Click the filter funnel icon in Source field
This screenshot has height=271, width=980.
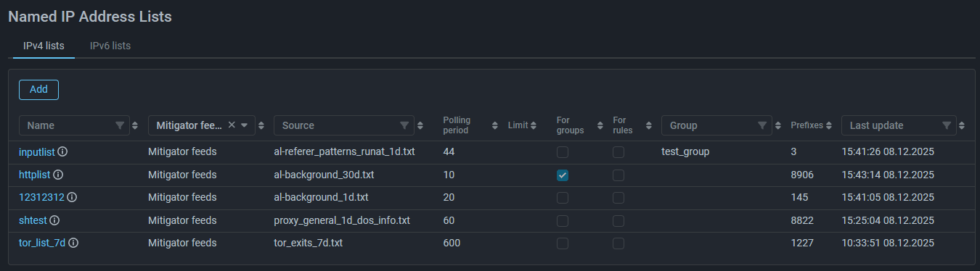point(404,125)
